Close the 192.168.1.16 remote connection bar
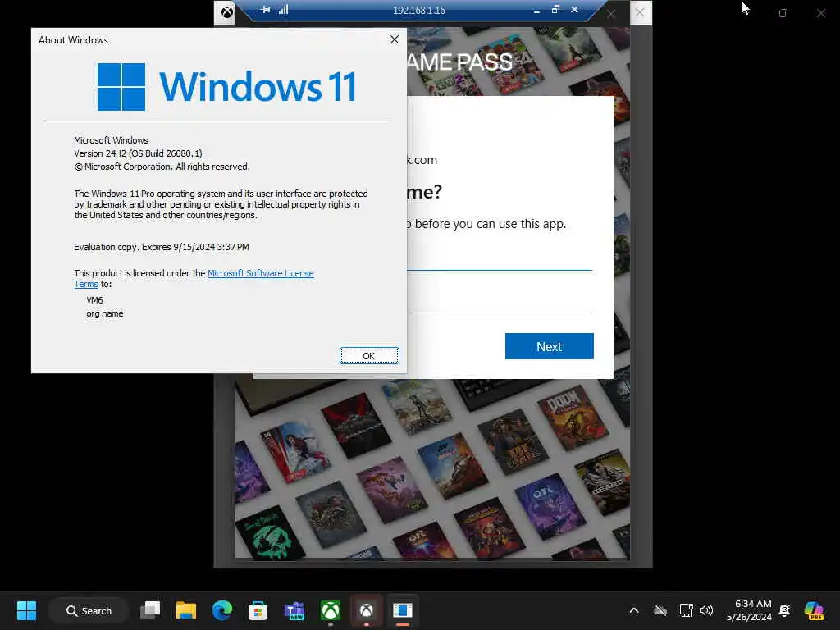This screenshot has width=840, height=630. pyautogui.click(x=574, y=10)
